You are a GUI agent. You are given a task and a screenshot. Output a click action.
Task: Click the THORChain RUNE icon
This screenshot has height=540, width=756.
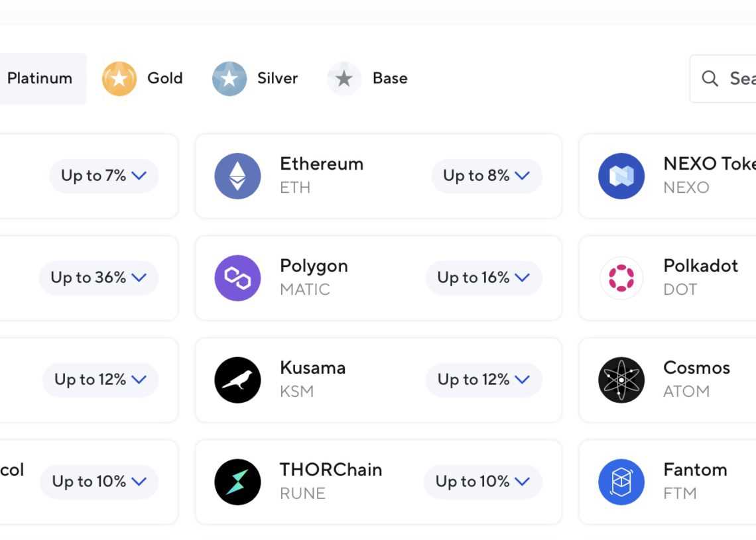(x=237, y=482)
